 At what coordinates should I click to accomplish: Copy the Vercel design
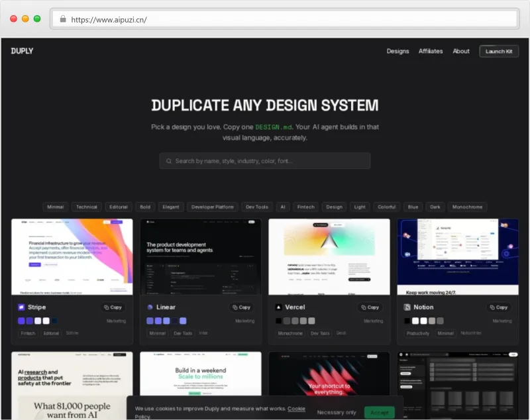(370, 307)
